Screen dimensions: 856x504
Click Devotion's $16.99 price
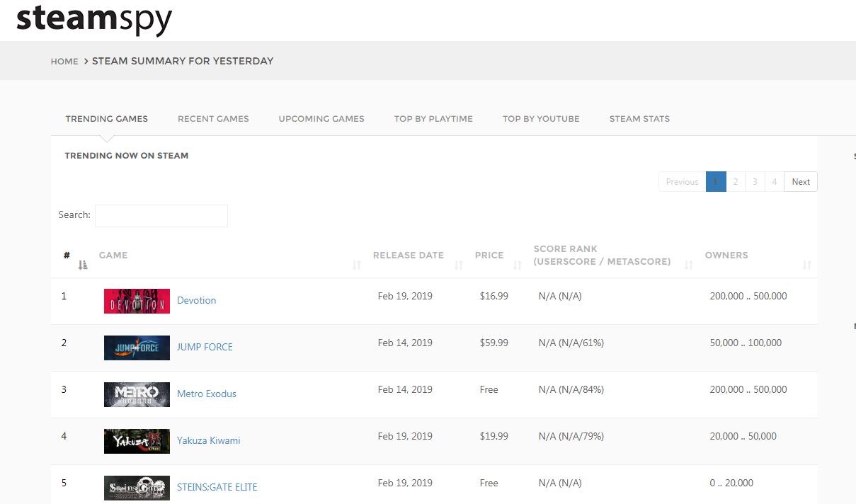(x=494, y=296)
